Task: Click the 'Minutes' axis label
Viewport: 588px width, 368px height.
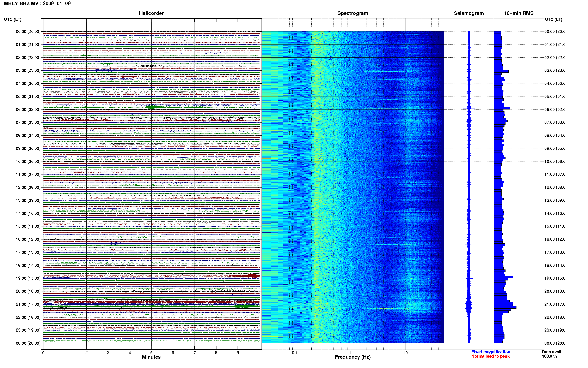Action: pyautogui.click(x=151, y=357)
